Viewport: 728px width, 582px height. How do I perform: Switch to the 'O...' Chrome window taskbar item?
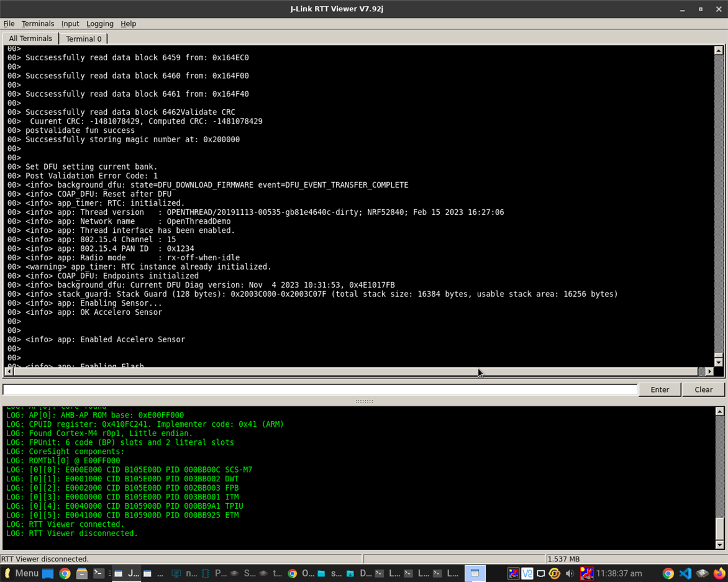pos(301,573)
